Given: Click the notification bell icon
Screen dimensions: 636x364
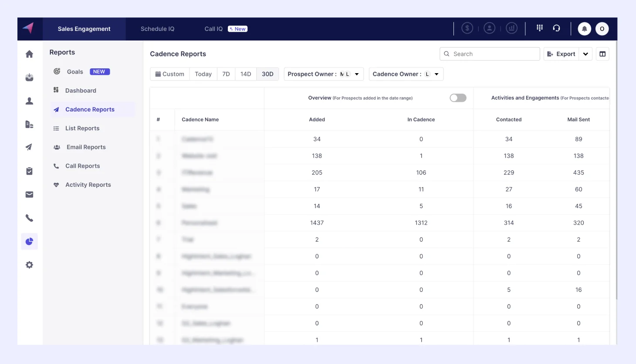Looking at the screenshot, I should click(x=584, y=29).
